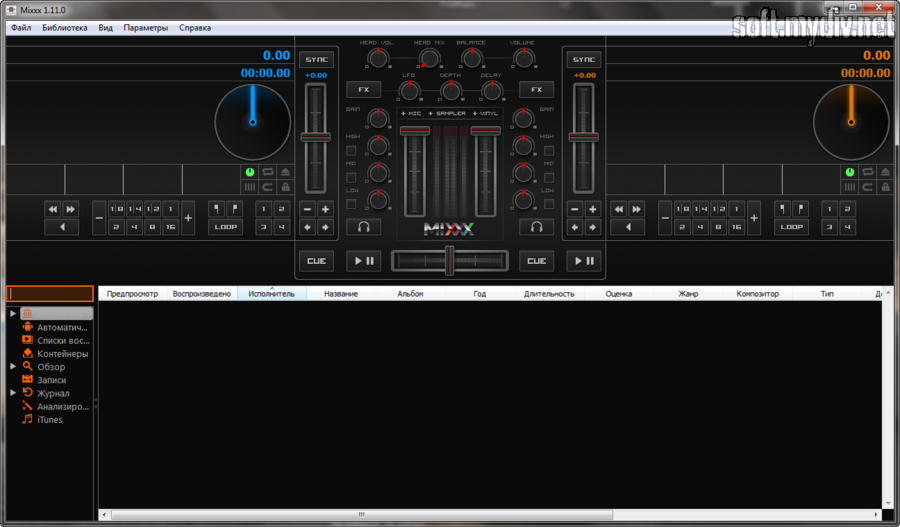Enable headphone cue for left channel

click(x=363, y=227)
